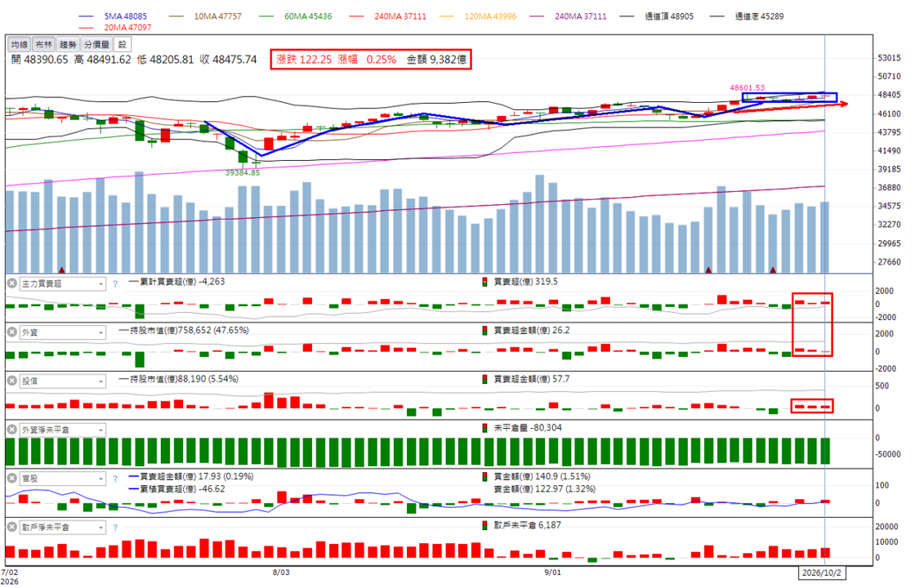915x588 pixels.
Task: Click the red-green icon beside 買賣超金額(億) 57.7
Action: [x=485, y=379]
